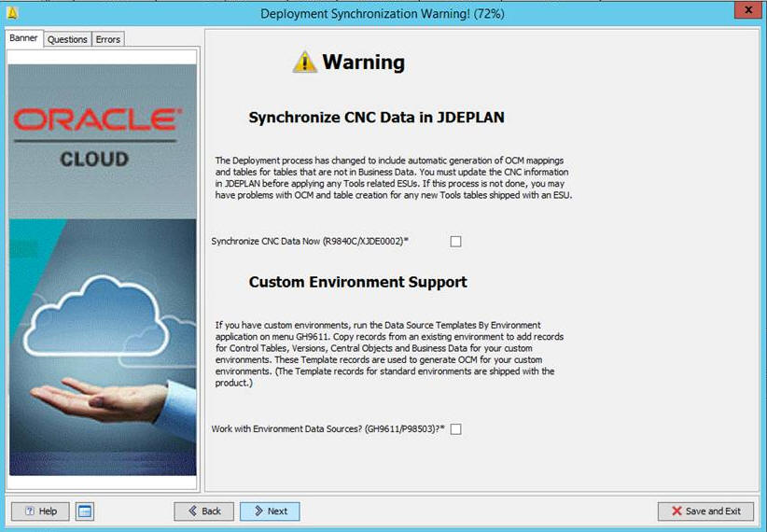Open the Errors tab
Viewport: 767px width, 532px height.
coord(108,39)
